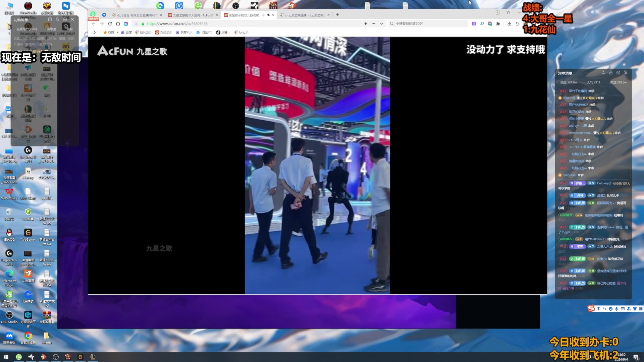The width and height of the screenshot is (644, 362).
Task: Open the WeGame desktop icon
Action: 28,235
